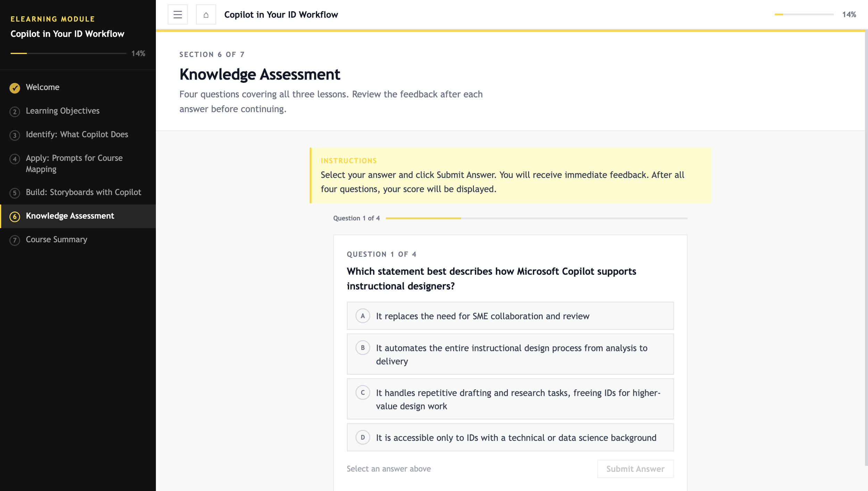
Task: Click the home icon button
Action: pyautogui.click(x=206, y=15)
